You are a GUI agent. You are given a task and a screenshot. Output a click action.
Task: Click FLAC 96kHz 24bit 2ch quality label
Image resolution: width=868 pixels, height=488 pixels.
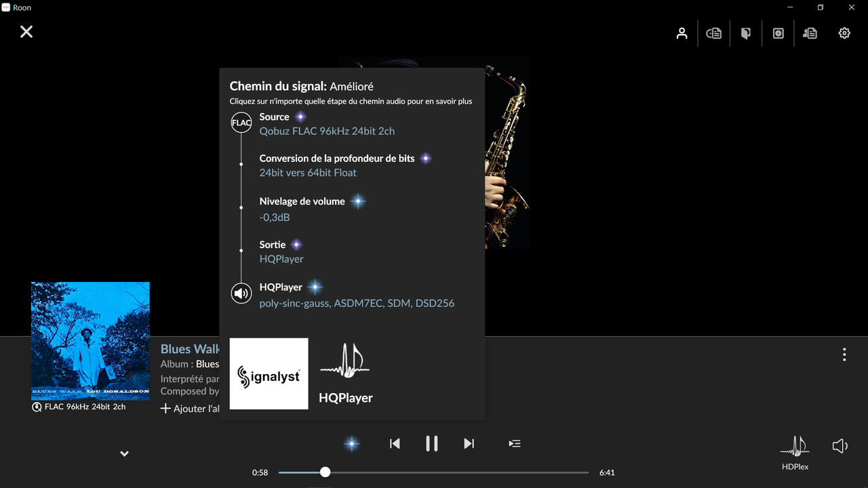85,407
